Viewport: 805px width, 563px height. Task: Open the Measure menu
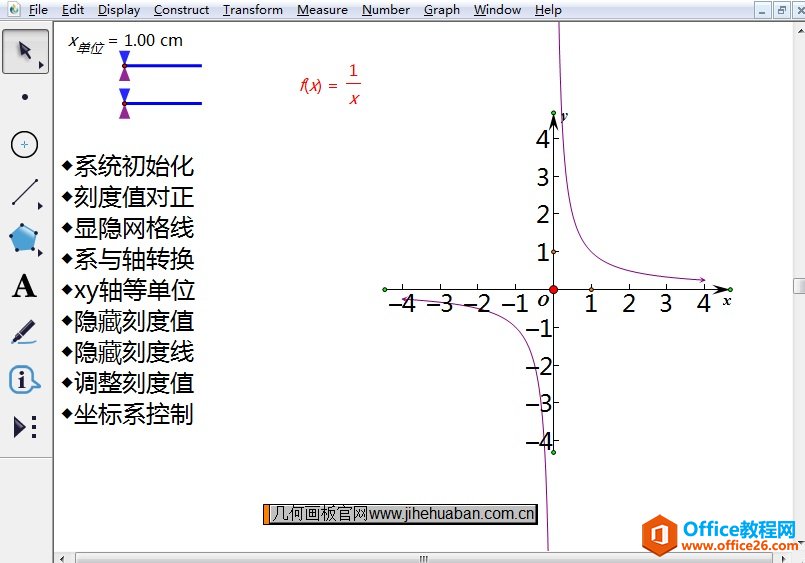[x=322, y=10]
